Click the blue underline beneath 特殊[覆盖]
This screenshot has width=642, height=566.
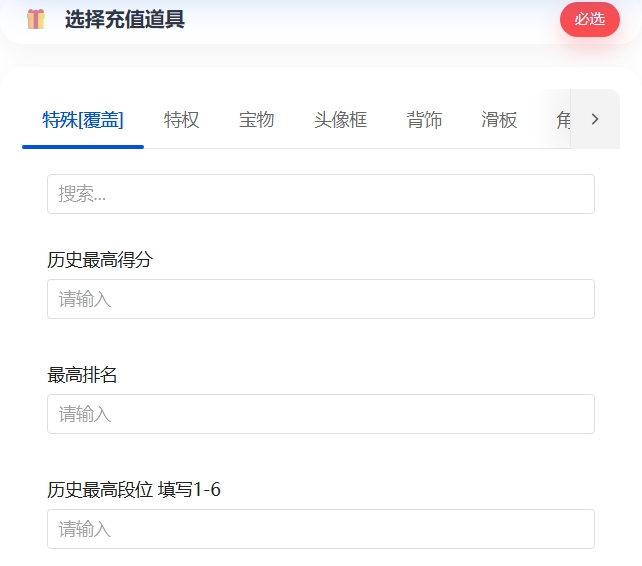[x=83, y=146]
